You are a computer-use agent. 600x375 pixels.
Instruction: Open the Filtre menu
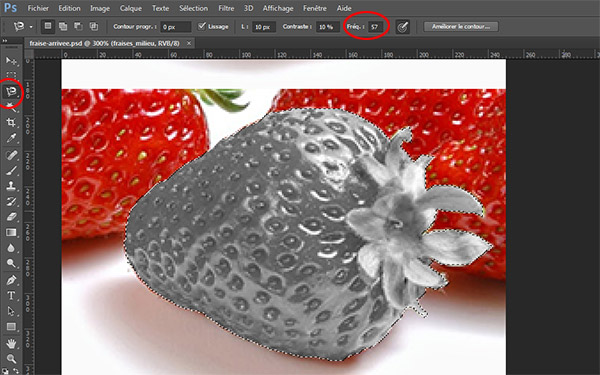click(226, 8)
